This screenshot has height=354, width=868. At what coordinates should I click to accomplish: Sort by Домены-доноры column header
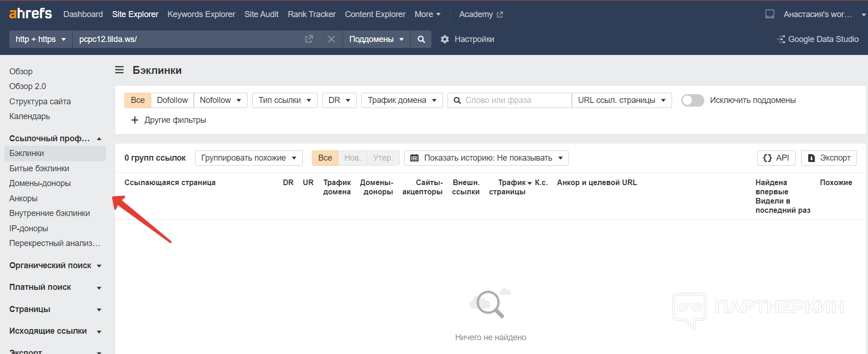pos(377,187)
